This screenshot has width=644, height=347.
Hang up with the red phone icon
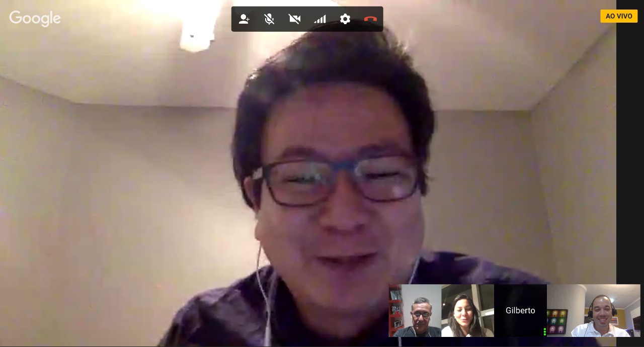[x=370, y=19]
